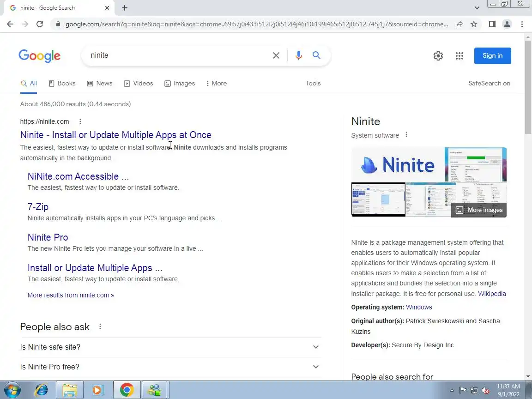Image resolution: width=532 pixels, height=399 pixels.
Task: Bookmark this page with the star icon
Action: (x=474, y=24)
